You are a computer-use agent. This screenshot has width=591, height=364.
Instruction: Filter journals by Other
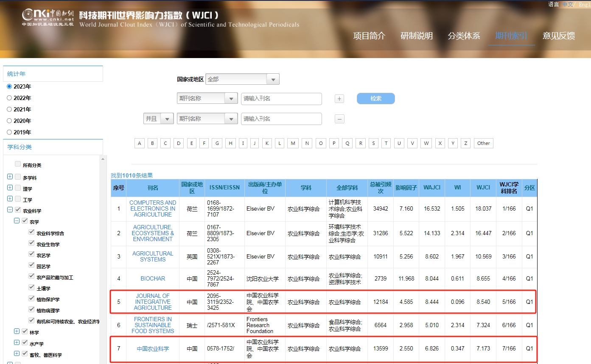484,143
